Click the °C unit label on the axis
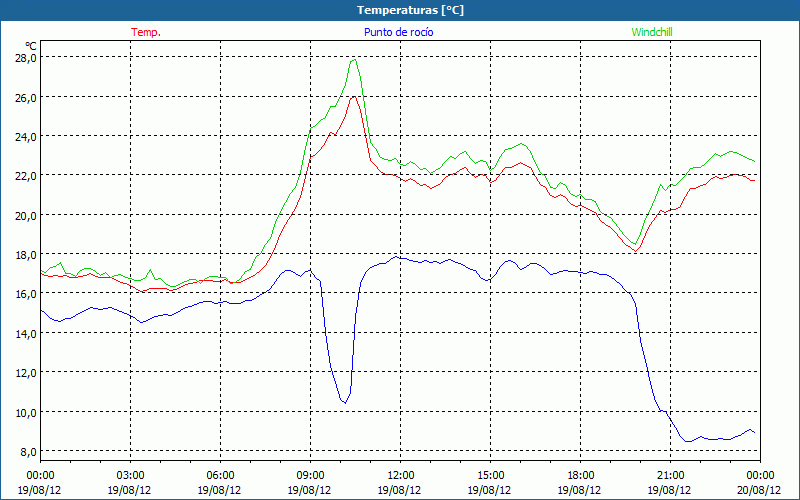The height and width of the screenshot is (500, 800). pyautogui.click(x=31, y=46)
